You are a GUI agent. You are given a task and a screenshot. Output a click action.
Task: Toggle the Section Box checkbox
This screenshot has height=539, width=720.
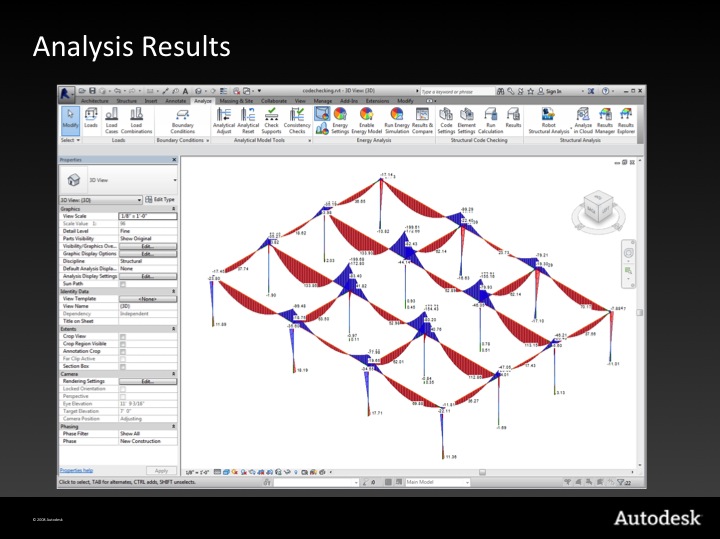[123, 366]
